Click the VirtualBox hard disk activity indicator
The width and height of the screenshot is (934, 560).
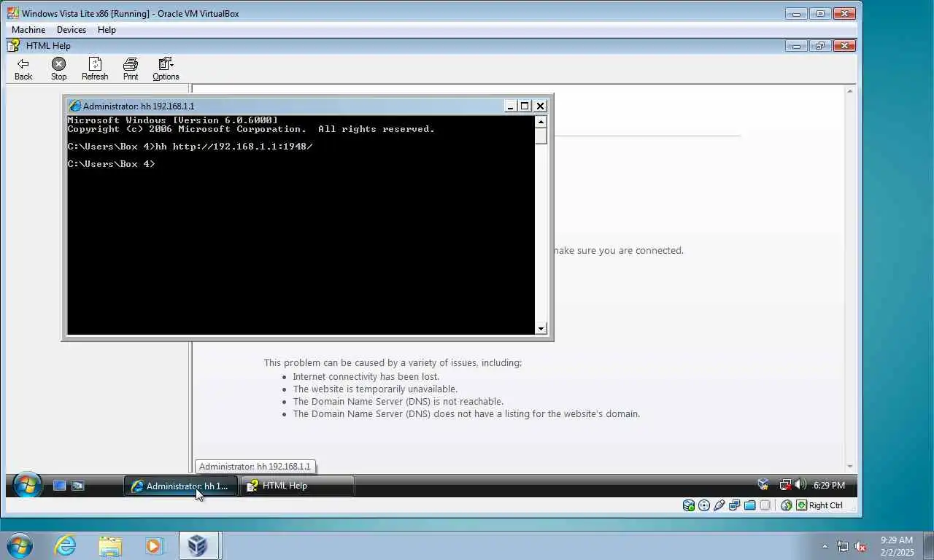(x=688, y=505)
